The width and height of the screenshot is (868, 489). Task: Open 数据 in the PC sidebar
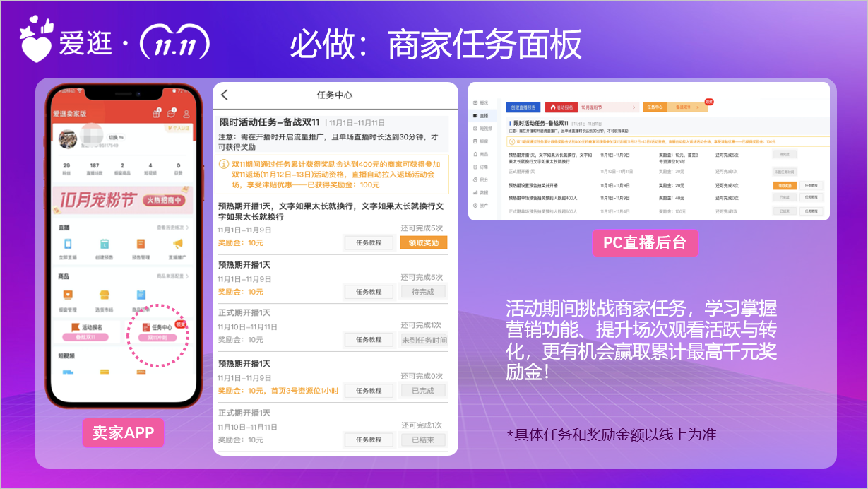click(481, 192)
